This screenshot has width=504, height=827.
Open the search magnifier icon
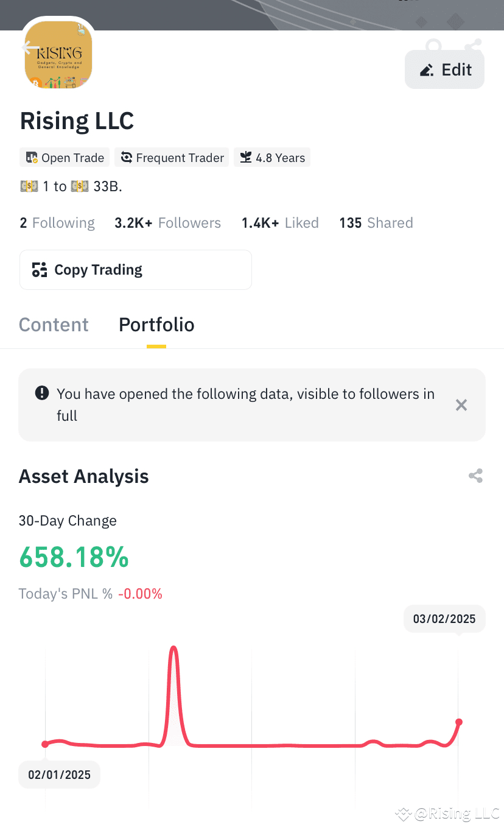(433, 46)
